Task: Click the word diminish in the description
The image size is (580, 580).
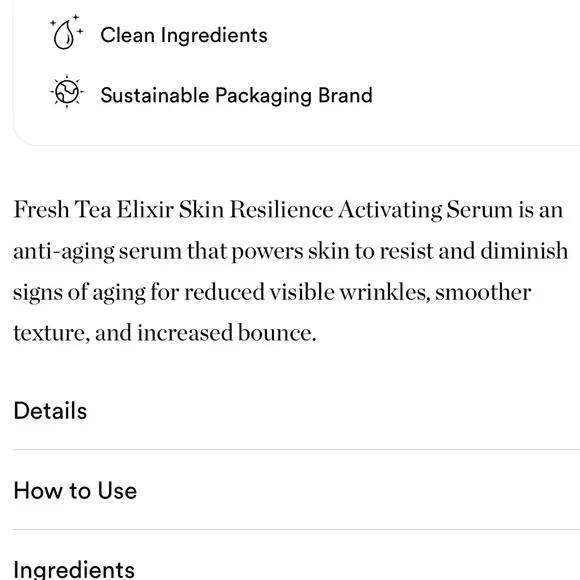Action: pos(524,250)
